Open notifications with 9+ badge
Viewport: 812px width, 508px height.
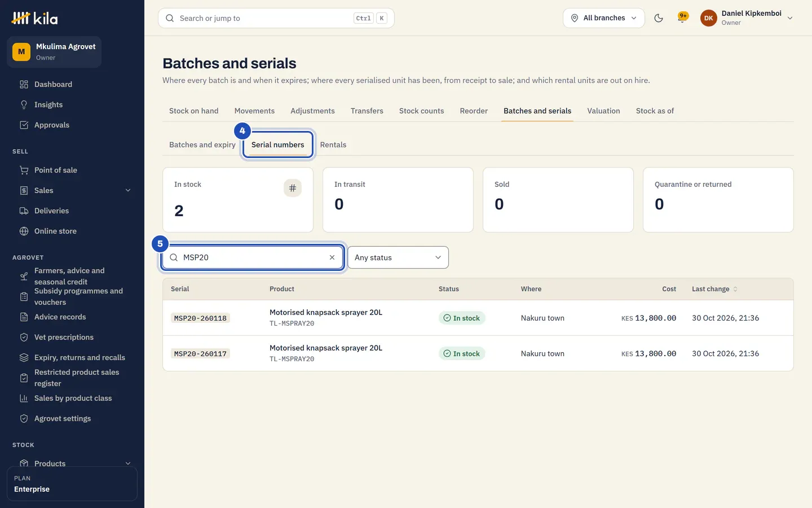tap(682, 17)
